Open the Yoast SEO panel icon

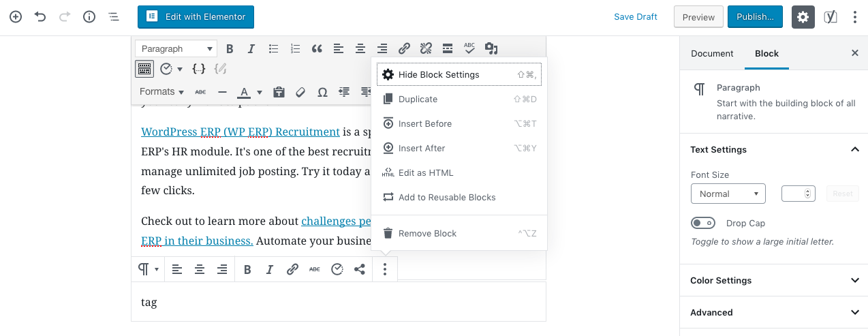coord(830,17)
